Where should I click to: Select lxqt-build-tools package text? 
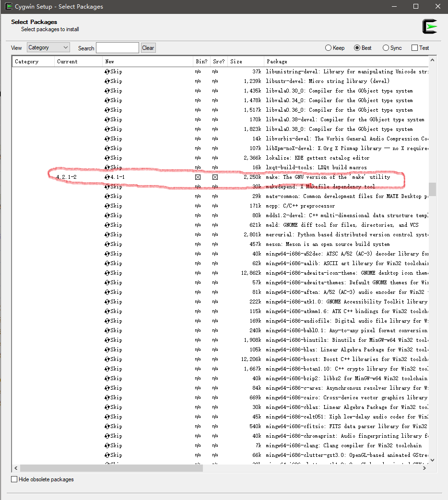click(316, 167)
